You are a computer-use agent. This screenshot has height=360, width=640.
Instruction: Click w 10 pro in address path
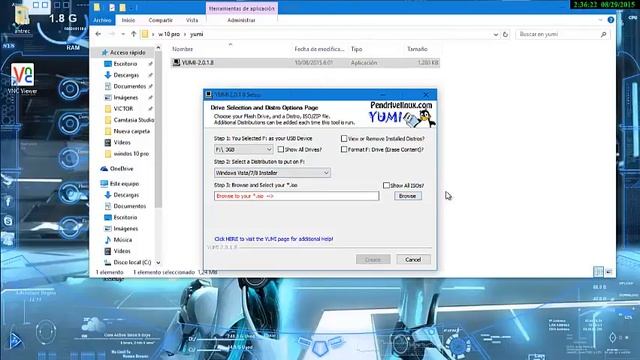tap(169, 34)
